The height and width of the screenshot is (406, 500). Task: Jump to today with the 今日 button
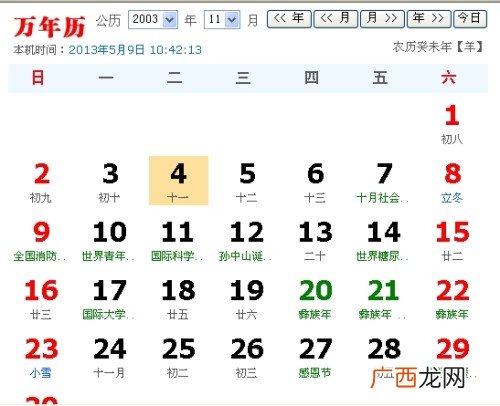pyautogui.click(x=470, y=19)
